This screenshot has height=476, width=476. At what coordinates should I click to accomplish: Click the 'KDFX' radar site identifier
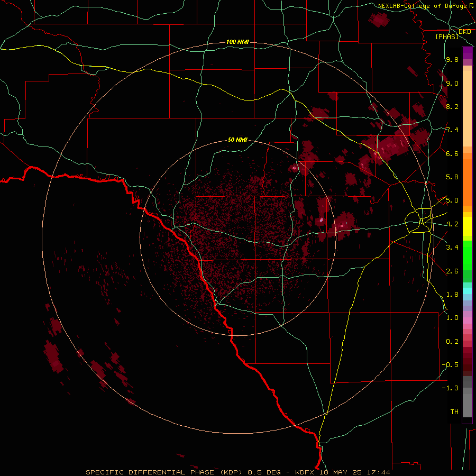pos(305,472)
